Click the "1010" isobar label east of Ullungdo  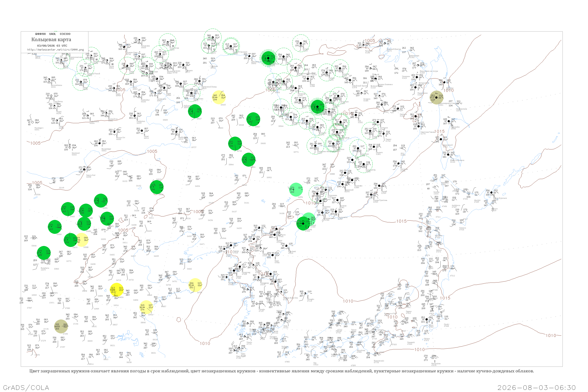click(x=348, y=301)
